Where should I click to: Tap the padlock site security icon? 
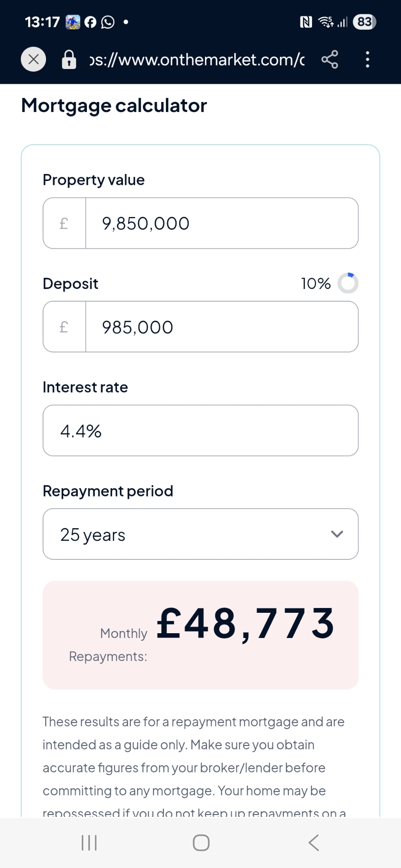click(69, 59)
